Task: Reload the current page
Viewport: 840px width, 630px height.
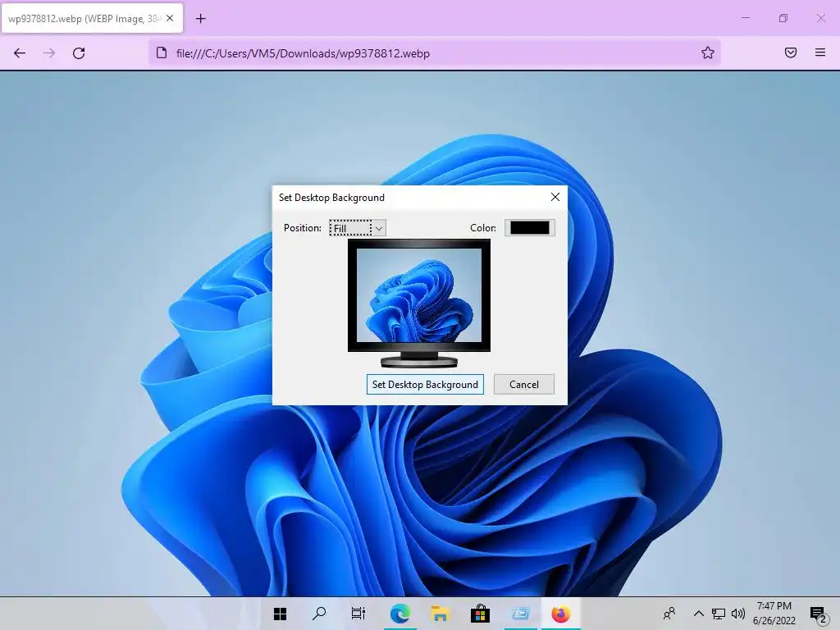Action: (x=79, y=53)
